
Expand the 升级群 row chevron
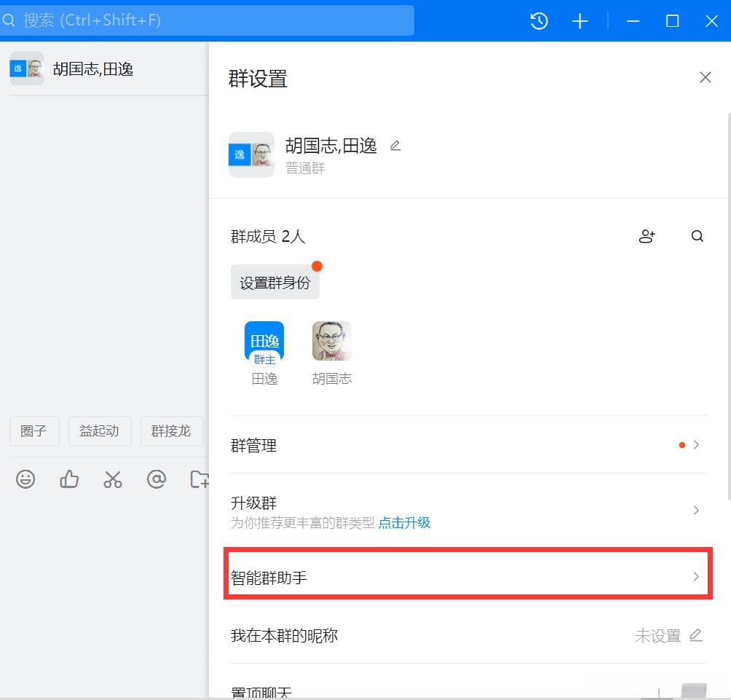[695, 510]
